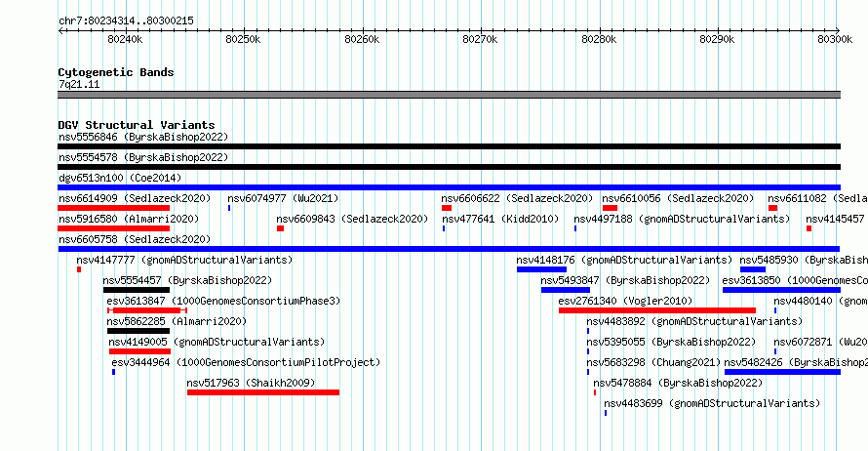This screenshot has width=868, height=451.
Task: Click the red block under nsv6610056
Action: [610, 208]
